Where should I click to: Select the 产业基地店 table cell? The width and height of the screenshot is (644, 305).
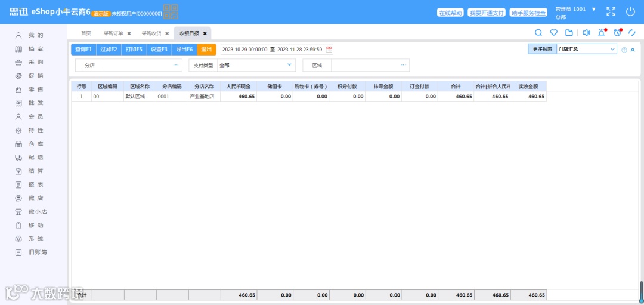click(205, 97)
